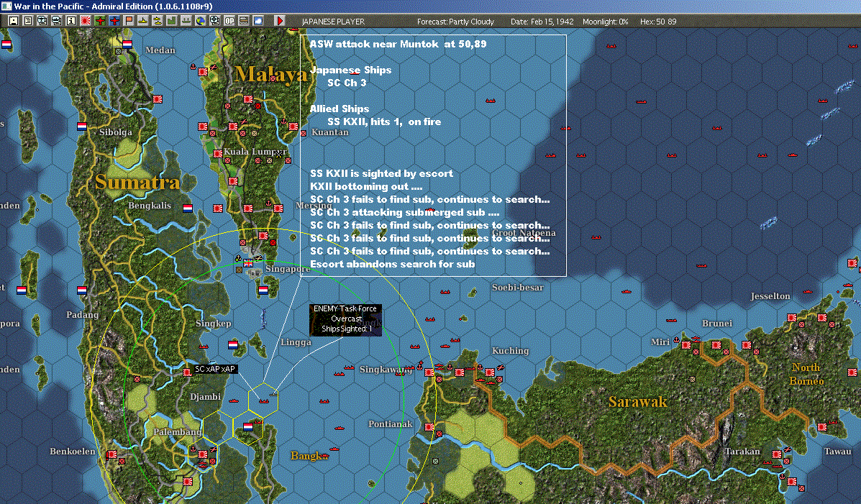Viewport: 861px width, 504px height.
Task: Click the Singapore map label
Action: tap(288, 269)
